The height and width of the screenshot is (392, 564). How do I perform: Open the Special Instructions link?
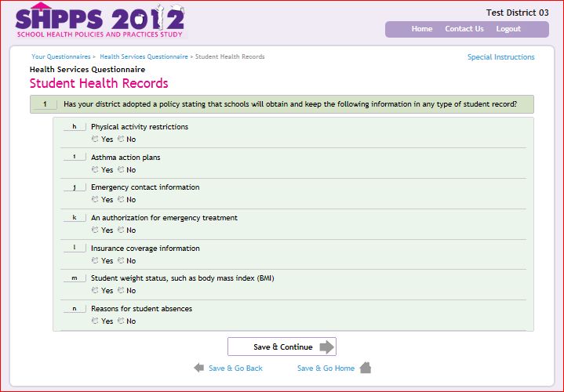(500, 56)
